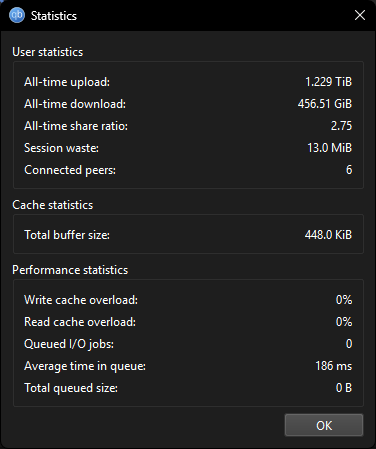The image size is (376, 449).
Task: Click the Session waste label
Action: [x=61, y=148]
